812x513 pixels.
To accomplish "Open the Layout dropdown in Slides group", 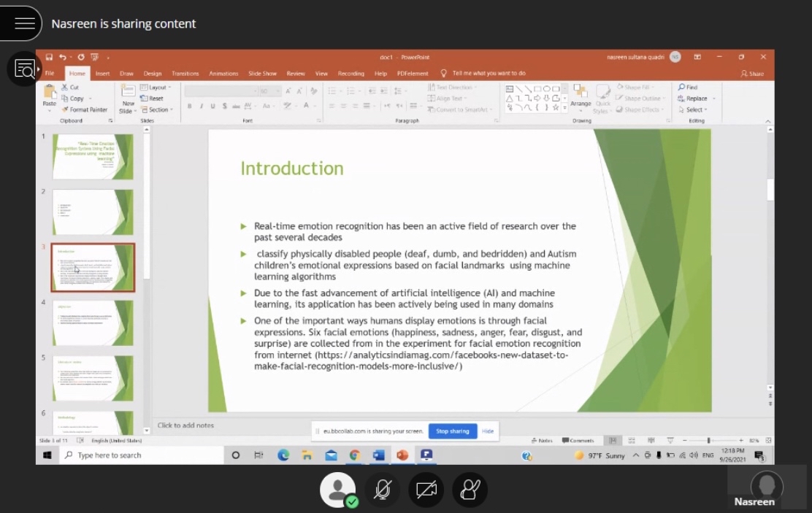I will click(156, 88).
